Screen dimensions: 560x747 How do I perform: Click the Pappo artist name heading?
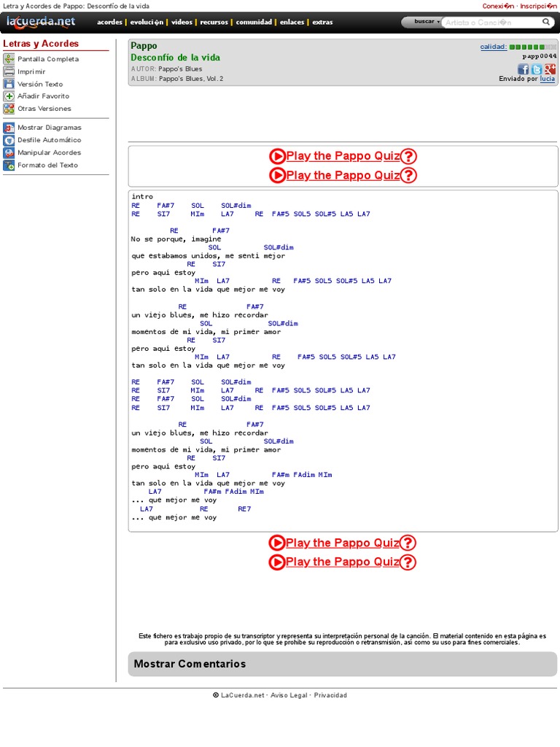(144, 46)
